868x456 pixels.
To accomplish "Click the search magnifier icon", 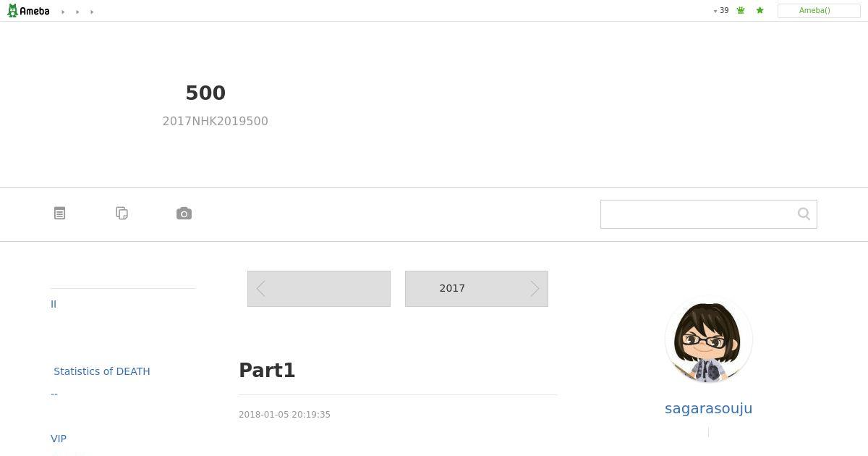I will [x=804, y=214].
